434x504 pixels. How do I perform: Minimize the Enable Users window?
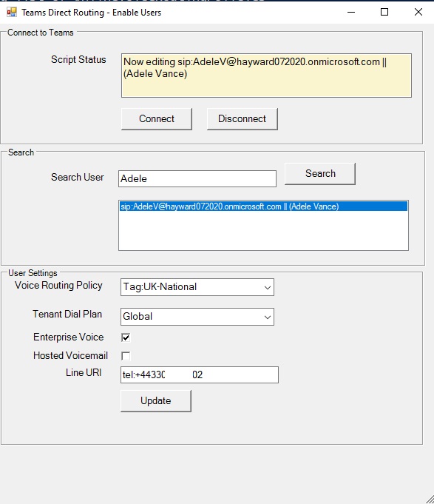pyautogui.click(x=351, y=13)
